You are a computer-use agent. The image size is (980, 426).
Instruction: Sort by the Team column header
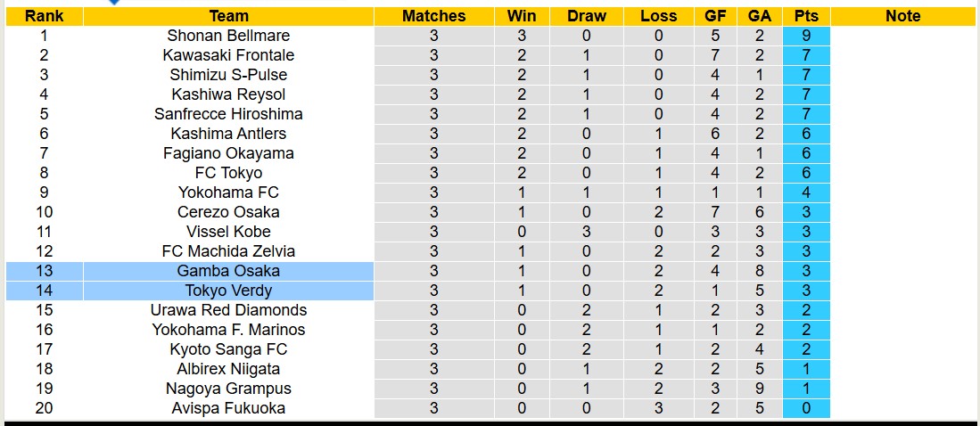point(229,16)
